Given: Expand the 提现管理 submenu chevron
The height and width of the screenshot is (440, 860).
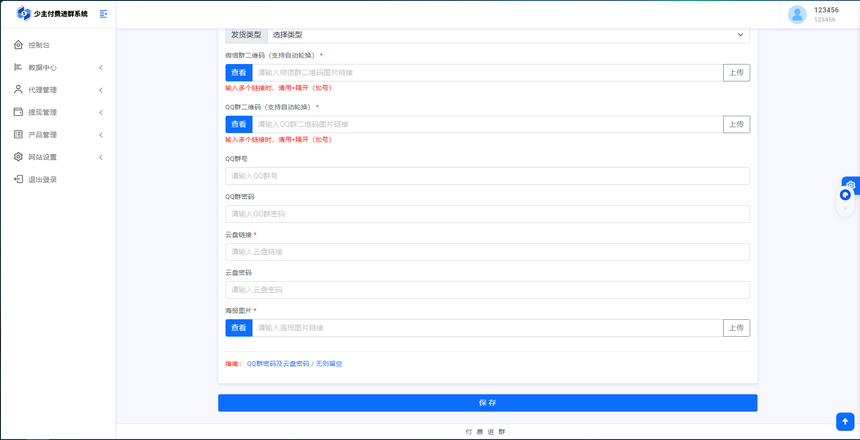Looking at the screenshot, I should [101, 112].
